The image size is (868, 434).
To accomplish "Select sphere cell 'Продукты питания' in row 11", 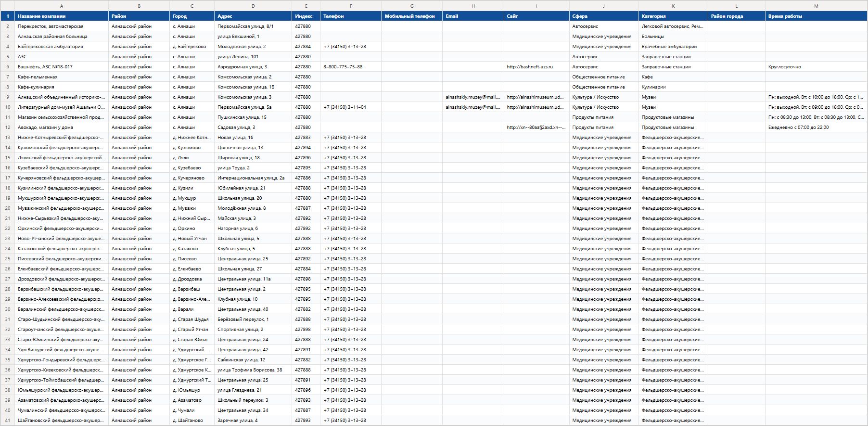I will click(x=604, y=117).
